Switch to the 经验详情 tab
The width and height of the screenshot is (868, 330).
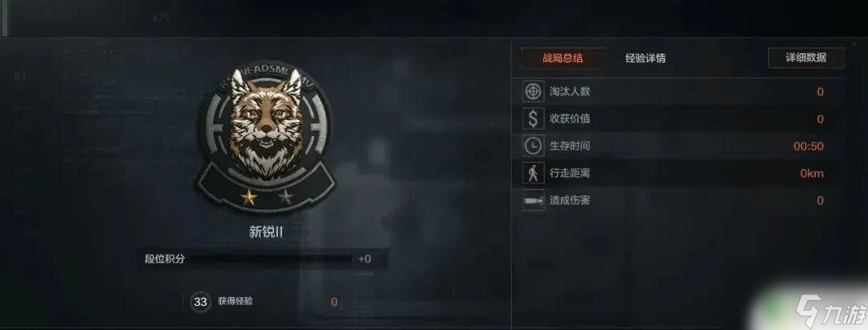point(645,58)
